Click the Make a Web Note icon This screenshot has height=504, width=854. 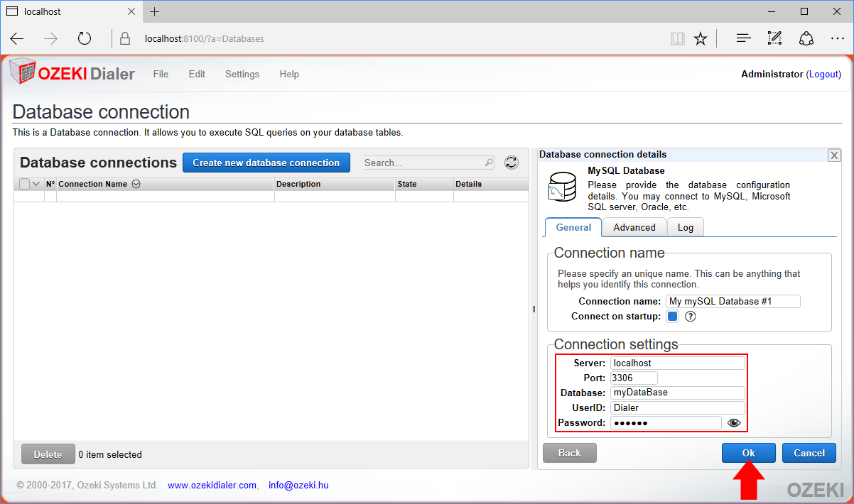click(774, 38)
